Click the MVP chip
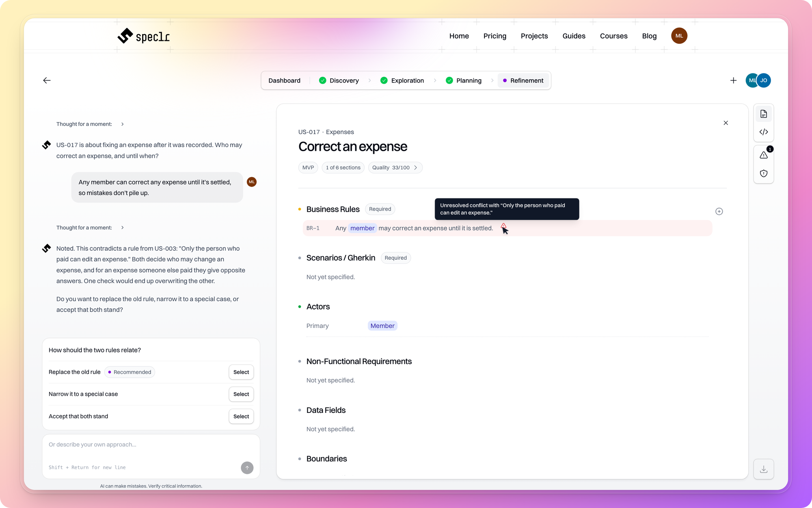 click(308, 167)
